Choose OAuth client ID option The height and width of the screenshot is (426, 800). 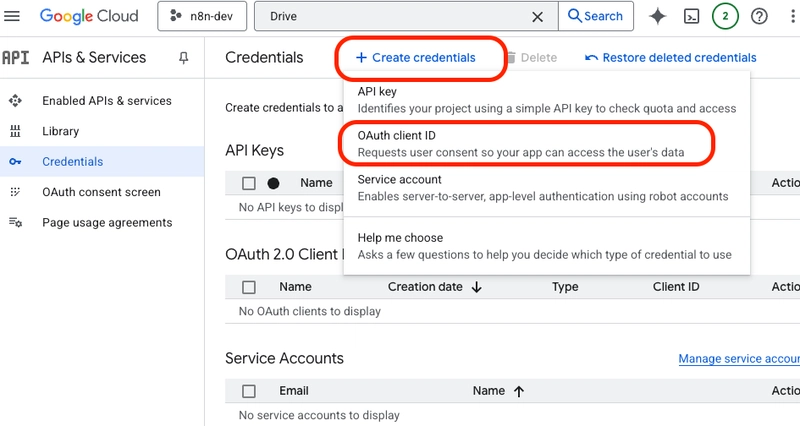tap(546, 143)
